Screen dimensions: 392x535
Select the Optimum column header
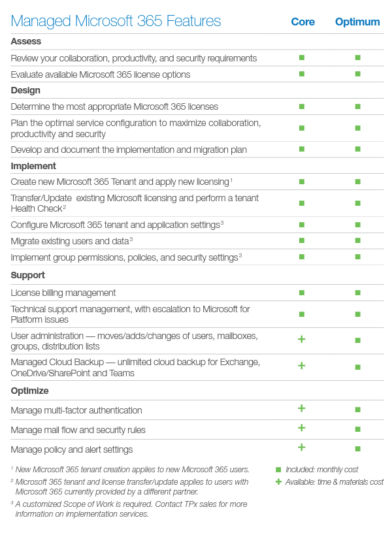357,22
